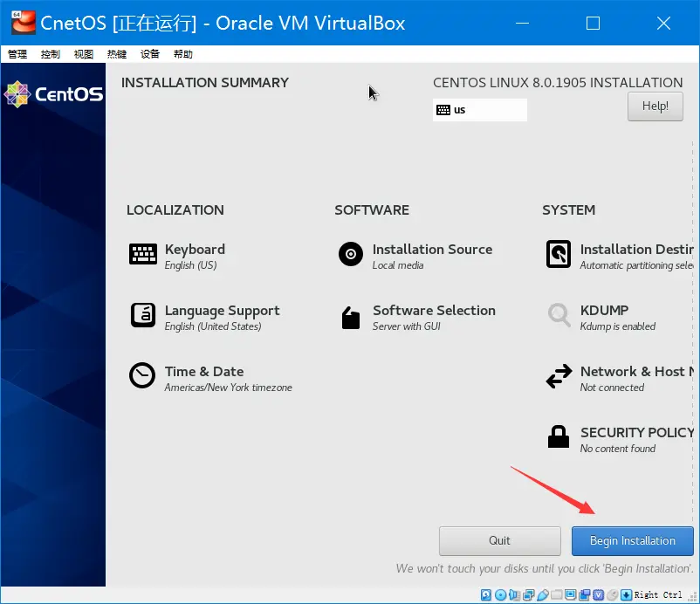This screenshot has width=700, height=604.
Task: Open the 设备 menu
Action: pos(150,54)
